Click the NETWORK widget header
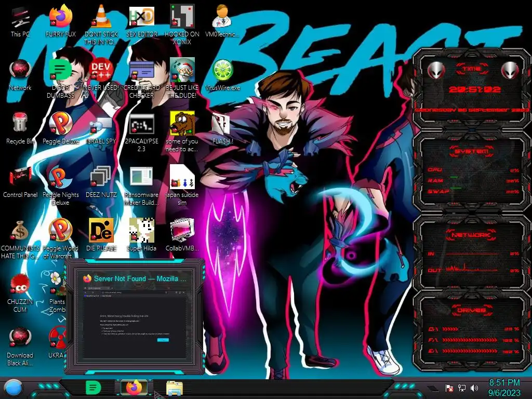532x399 pixels. pos(472,234)
